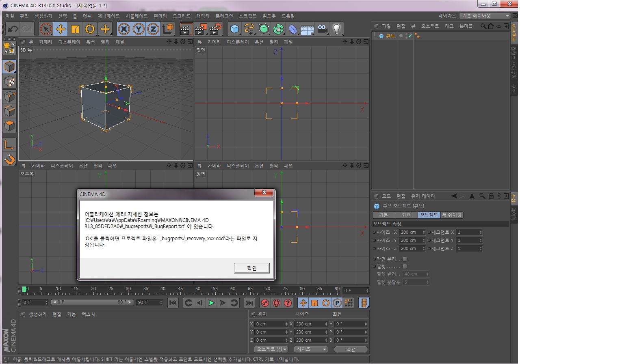Click the record keyframe button
This screenshot has width=624, height=364.
tap(265, 303)
